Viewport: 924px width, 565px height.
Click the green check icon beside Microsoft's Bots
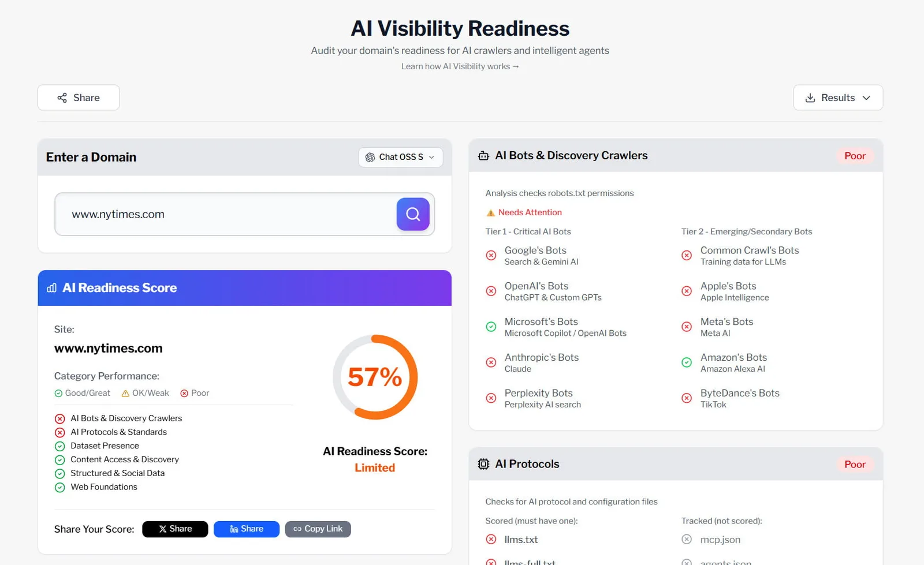491,327
